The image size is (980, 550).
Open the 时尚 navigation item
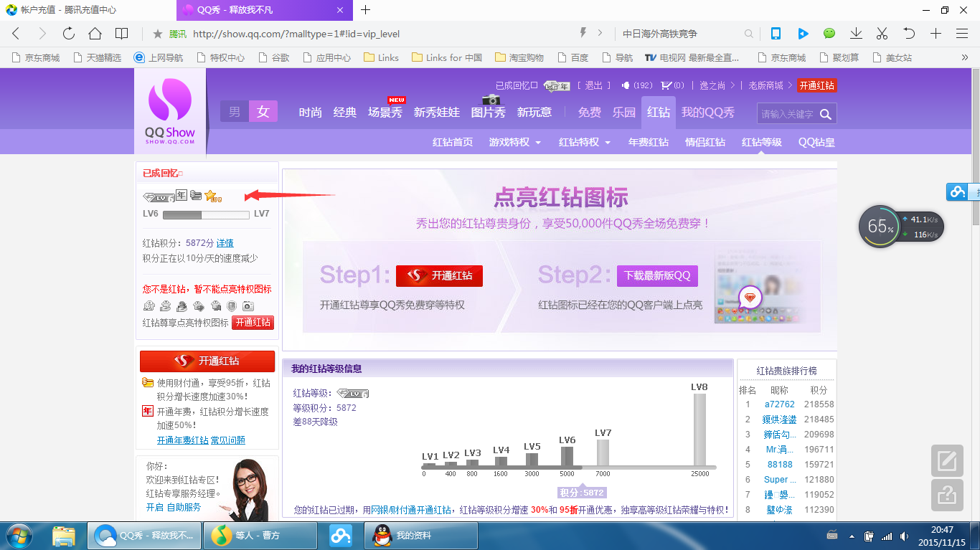pos(311,112)
